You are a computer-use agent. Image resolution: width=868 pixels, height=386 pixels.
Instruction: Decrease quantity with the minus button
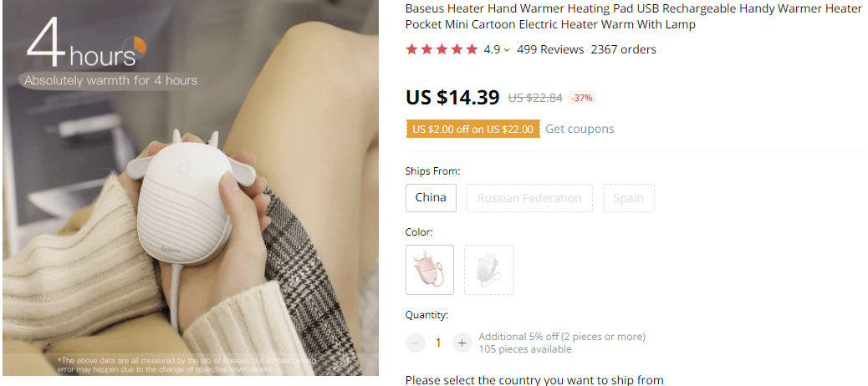[x=416, y=343]
